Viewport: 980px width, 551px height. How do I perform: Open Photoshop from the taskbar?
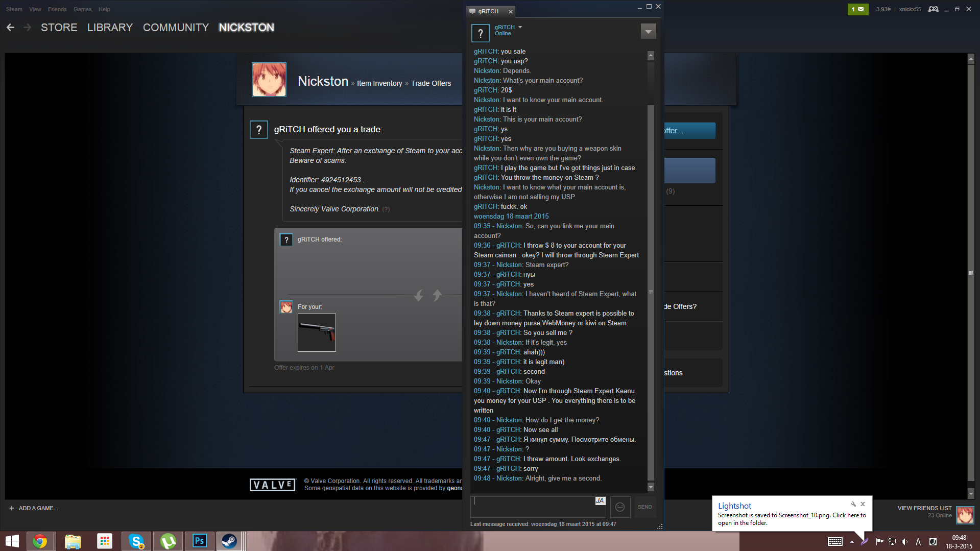(200, 541)
